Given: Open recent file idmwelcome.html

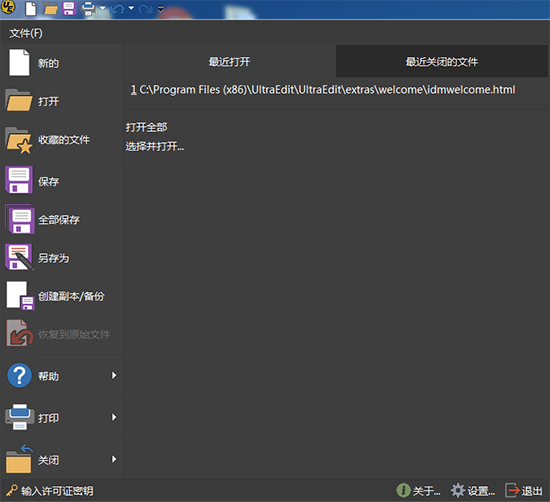Looking at the screenshot, I should click(323, 90).
